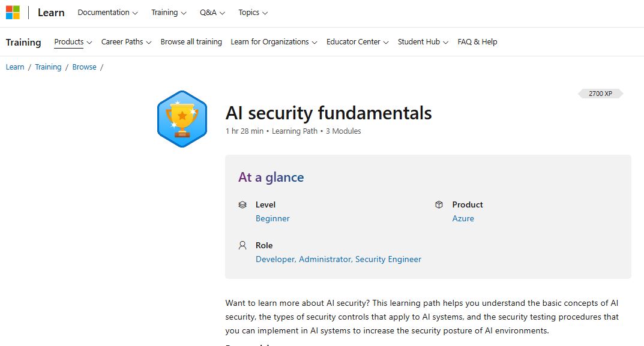Viewport: 644px width, 346px height.
Task: Open the Educator Center menu
Action: click(x=357, y=42)
